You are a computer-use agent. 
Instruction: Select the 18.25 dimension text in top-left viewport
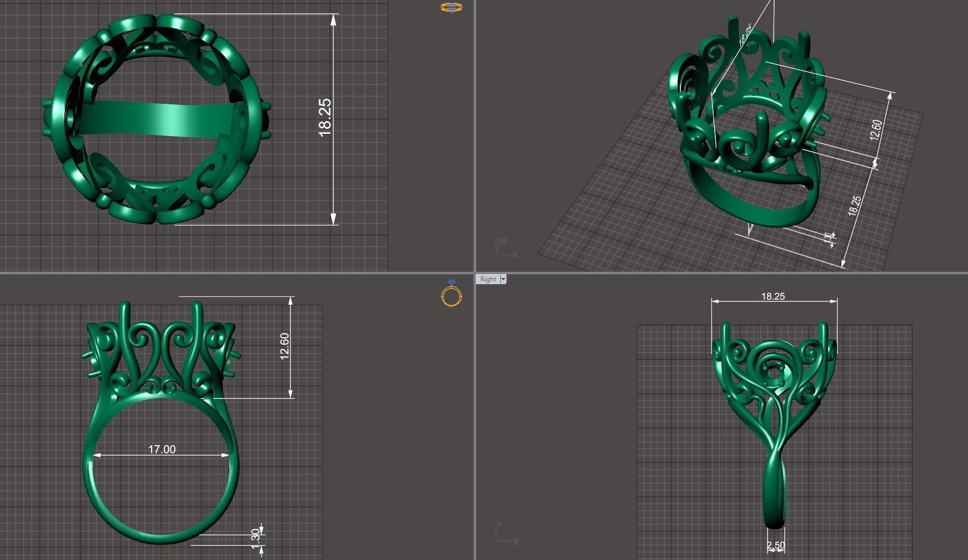tap(325, 118)
